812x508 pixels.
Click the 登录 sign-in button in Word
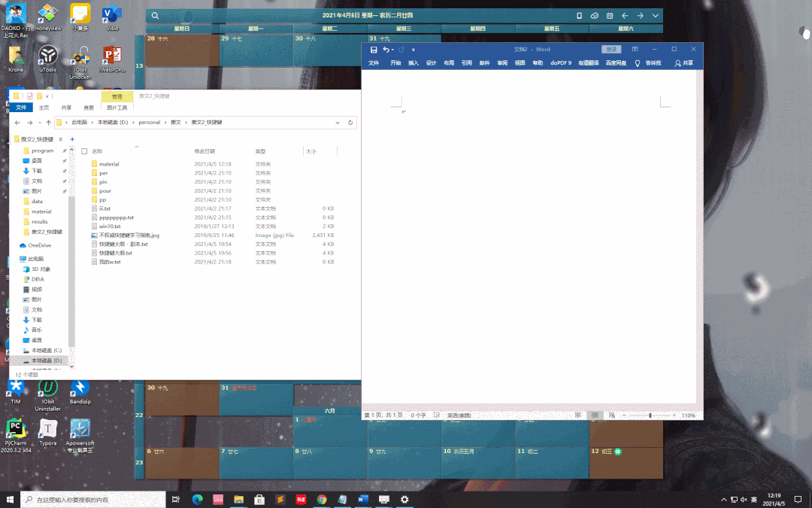click(611, 49)
